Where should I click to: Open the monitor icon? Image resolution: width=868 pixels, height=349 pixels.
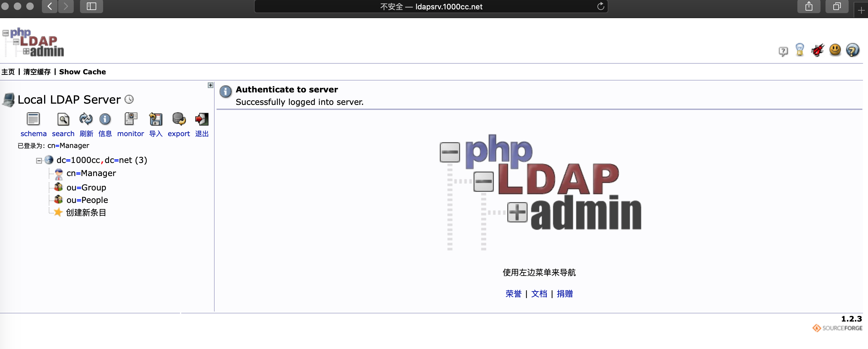[131, 119]
